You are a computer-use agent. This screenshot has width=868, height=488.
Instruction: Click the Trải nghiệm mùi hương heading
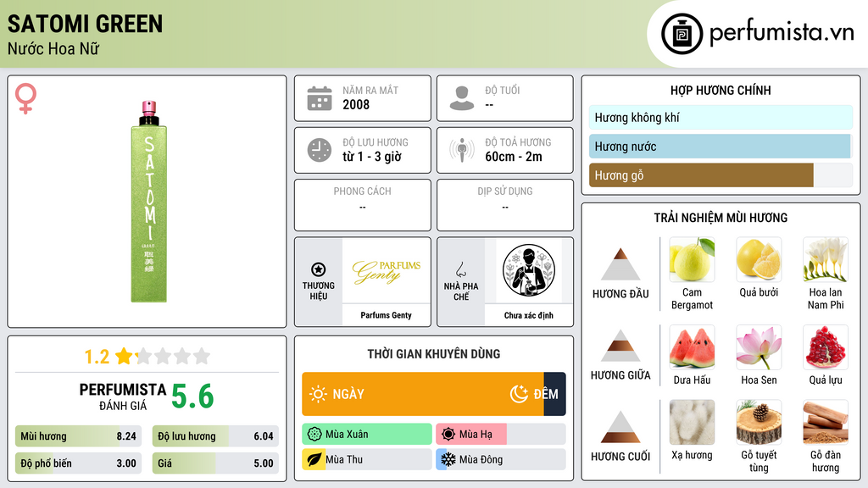coord(721,218)
